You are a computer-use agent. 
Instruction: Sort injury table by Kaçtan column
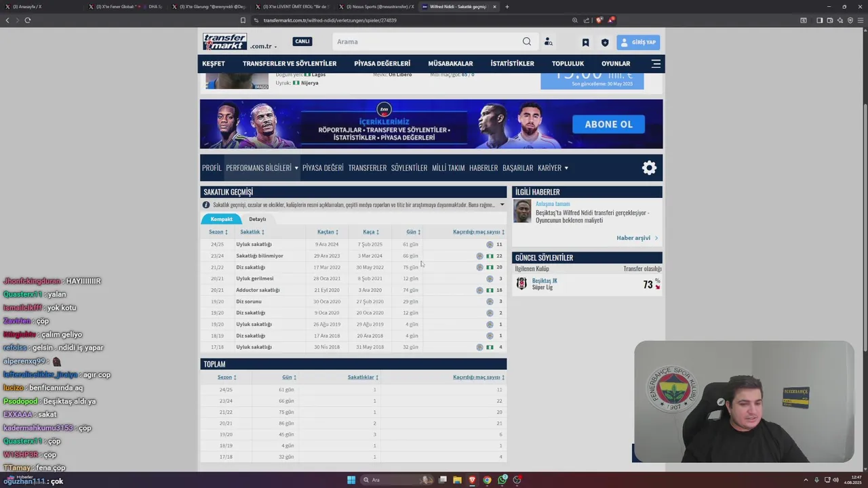pyautogui.click(x=328, y=232)
